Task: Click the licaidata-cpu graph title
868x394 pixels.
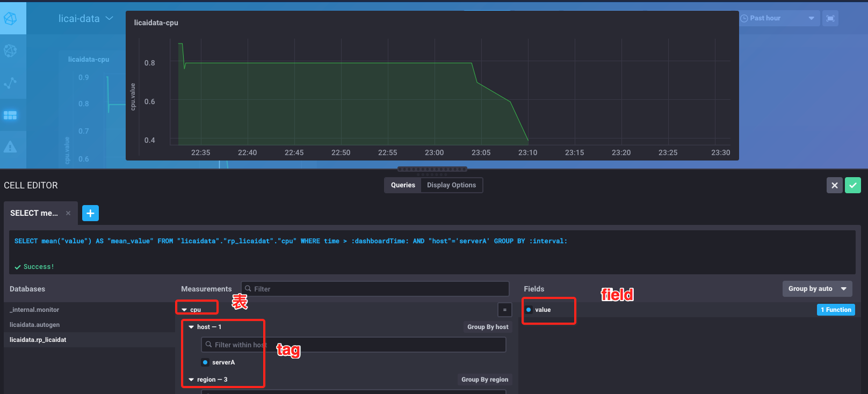Action: pos(156,23)
